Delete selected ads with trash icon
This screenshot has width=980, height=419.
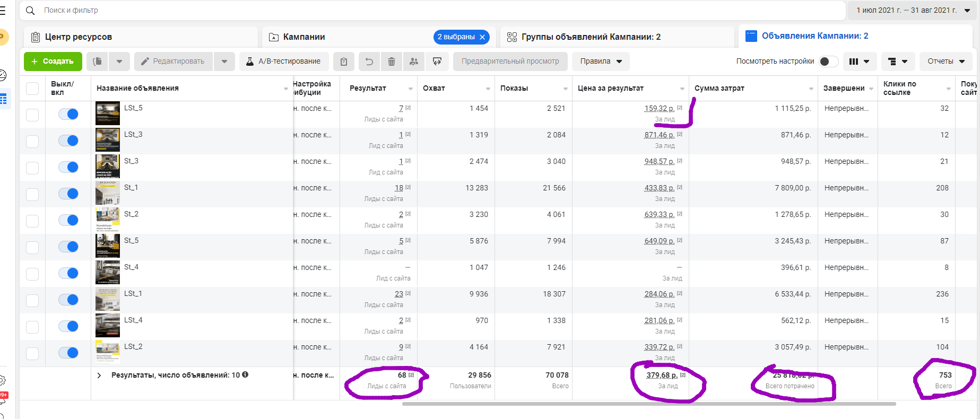coord(392,62)
